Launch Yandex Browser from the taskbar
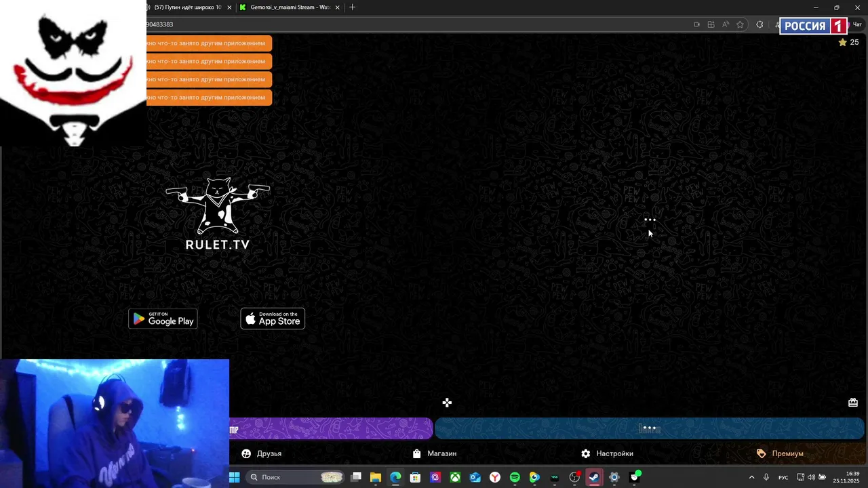 pos(495,477)
